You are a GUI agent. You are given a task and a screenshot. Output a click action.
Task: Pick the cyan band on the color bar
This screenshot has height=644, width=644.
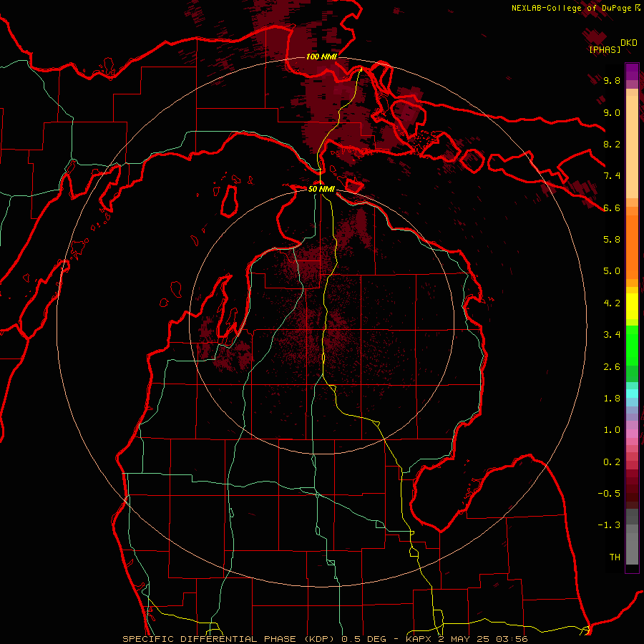[632, 394]
